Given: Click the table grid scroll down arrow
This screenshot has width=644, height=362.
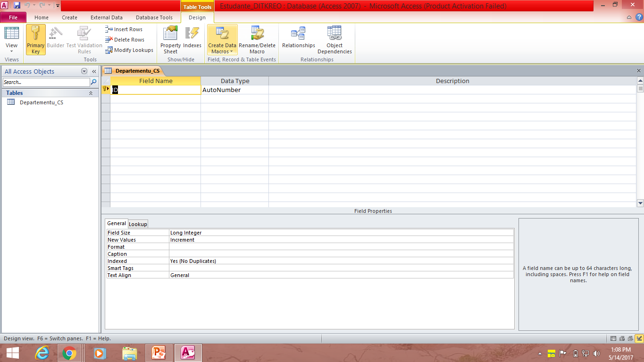Looking at the screenshot, I should [x=640, y=203].
